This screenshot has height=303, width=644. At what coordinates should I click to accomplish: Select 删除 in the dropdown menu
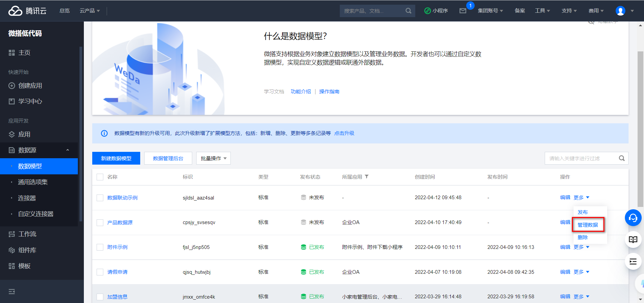(x=583, y=237)
